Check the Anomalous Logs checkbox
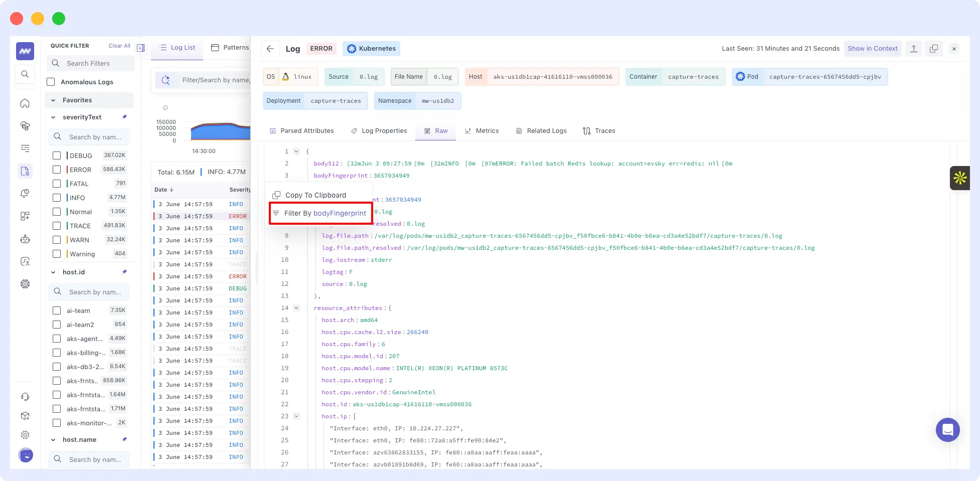 coord(51,82)
